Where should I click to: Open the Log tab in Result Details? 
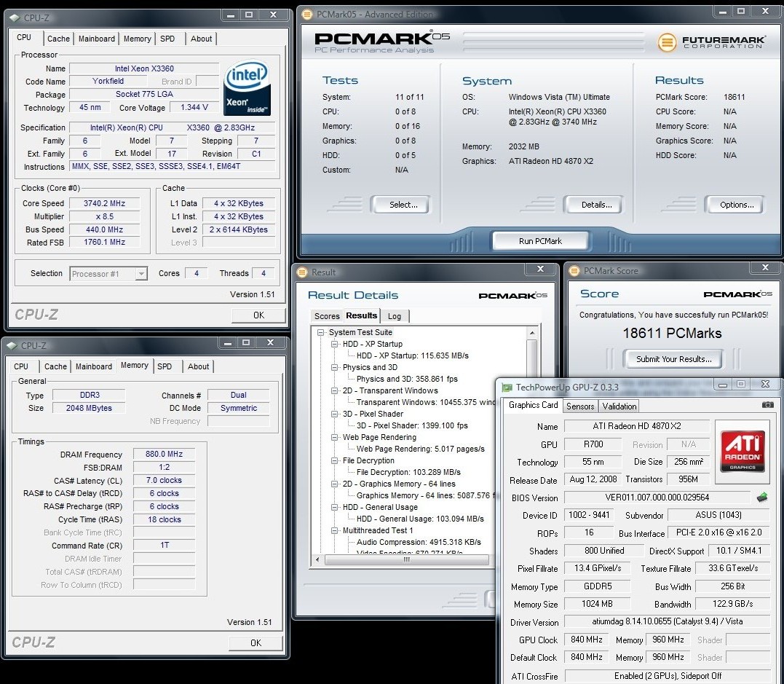point(395,316)
